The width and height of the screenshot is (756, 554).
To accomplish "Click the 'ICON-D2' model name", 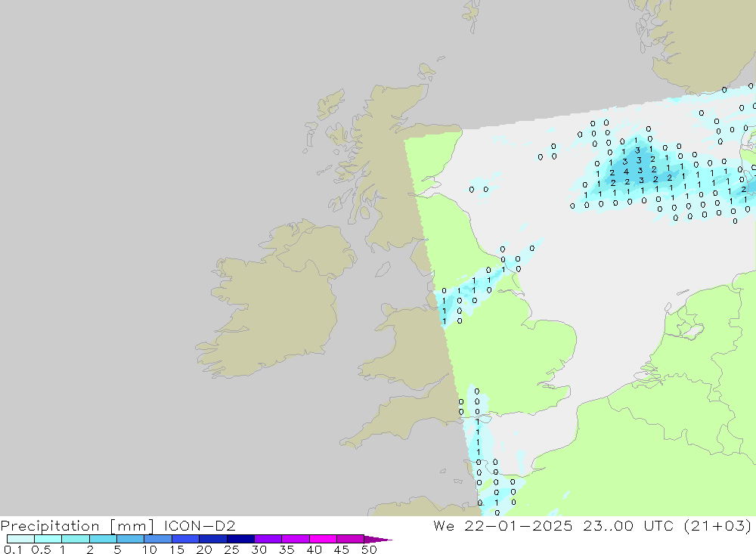I will [200, 525].
